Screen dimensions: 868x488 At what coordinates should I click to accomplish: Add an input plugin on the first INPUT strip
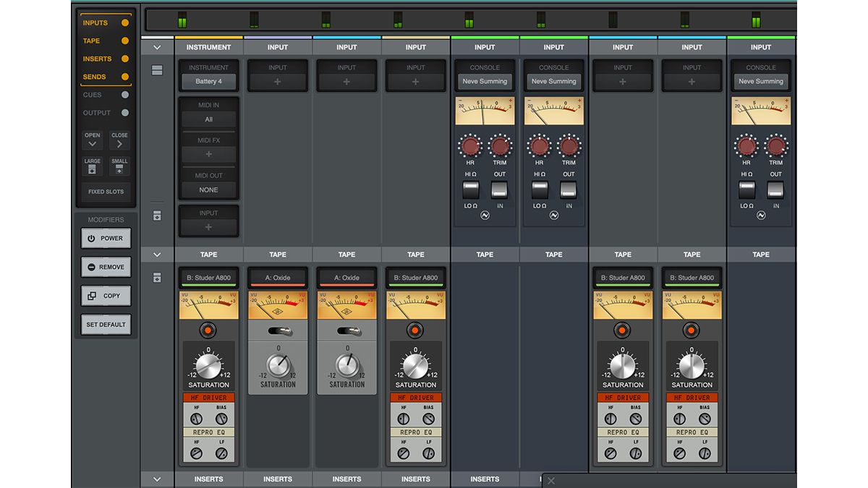coord(278,82)
